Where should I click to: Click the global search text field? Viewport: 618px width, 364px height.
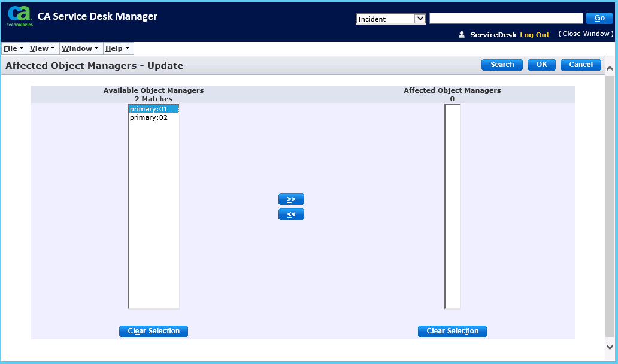tap(505, 19)
